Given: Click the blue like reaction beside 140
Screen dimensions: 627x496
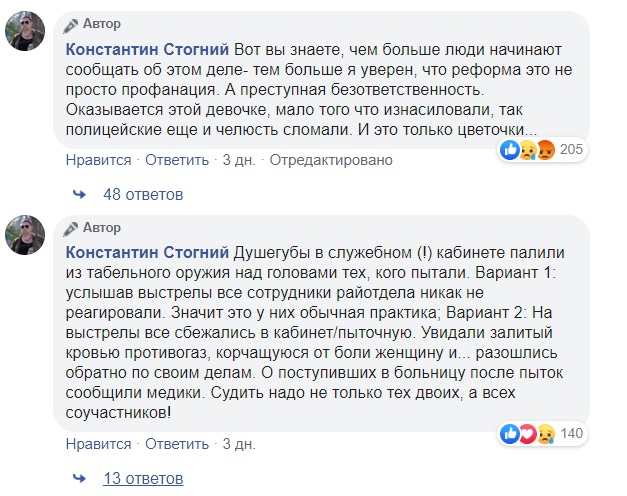Looking at the screenshot, I should pyautogui.click(x=512, y=433).
